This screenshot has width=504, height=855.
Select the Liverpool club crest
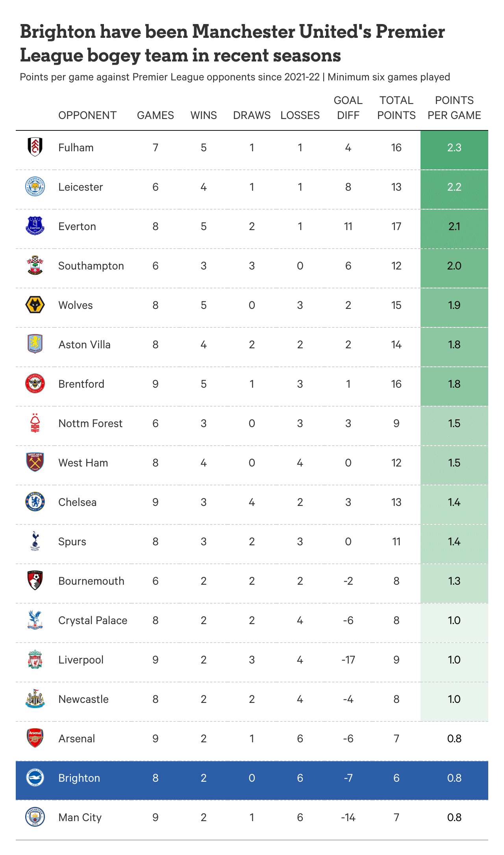35,660
